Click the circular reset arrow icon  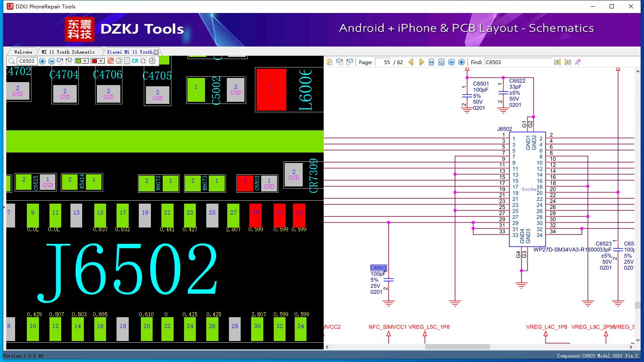152,61
